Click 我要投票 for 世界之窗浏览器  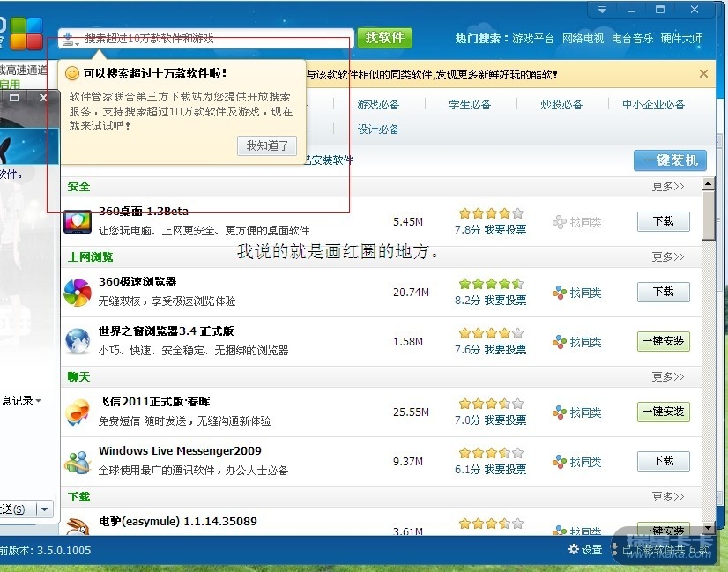click(x=506, y=350)
